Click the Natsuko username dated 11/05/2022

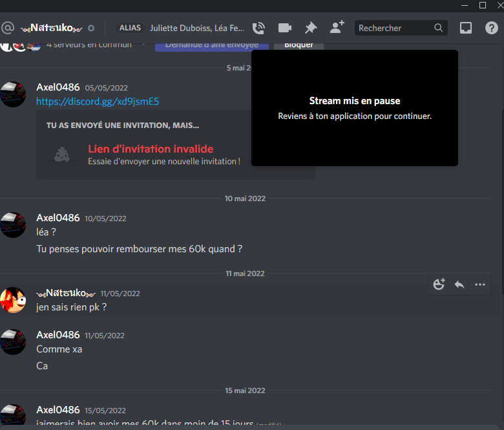(66, 293)
